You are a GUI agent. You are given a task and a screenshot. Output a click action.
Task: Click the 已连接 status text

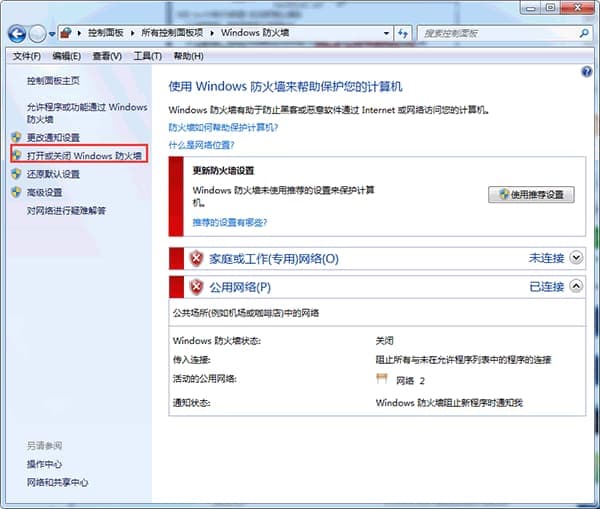[x=546, y=287]
